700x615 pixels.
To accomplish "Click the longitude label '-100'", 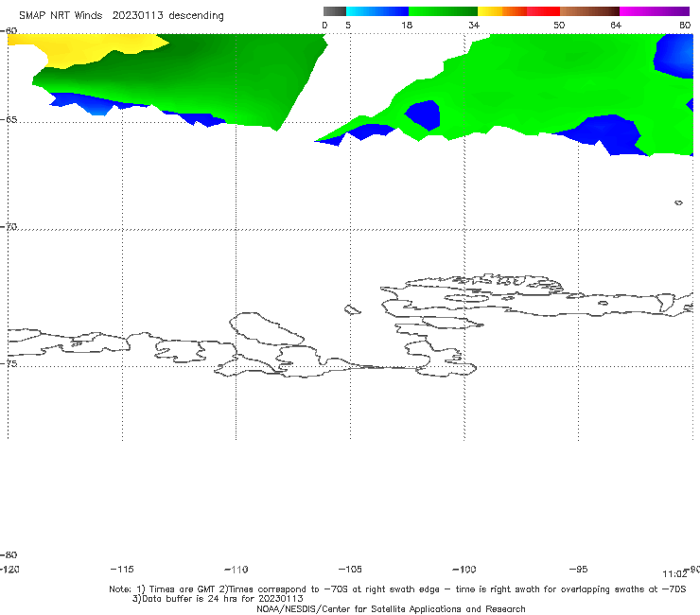I will [464, 570].
